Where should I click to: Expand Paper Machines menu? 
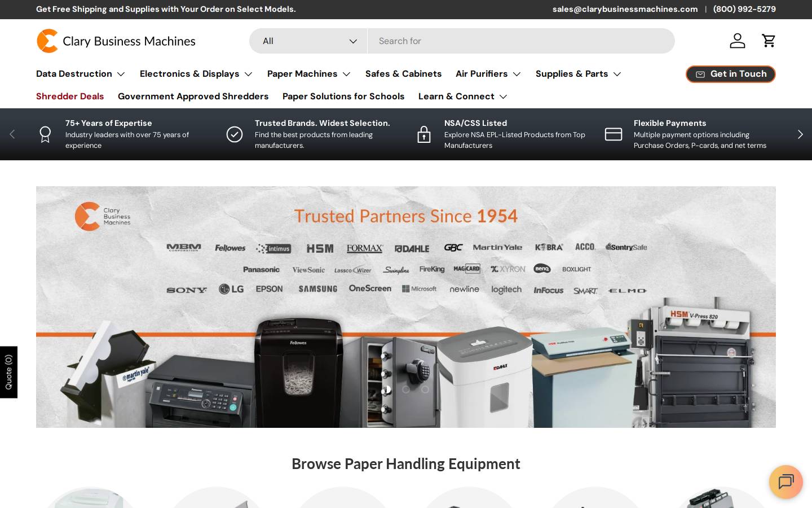[309, 74]
